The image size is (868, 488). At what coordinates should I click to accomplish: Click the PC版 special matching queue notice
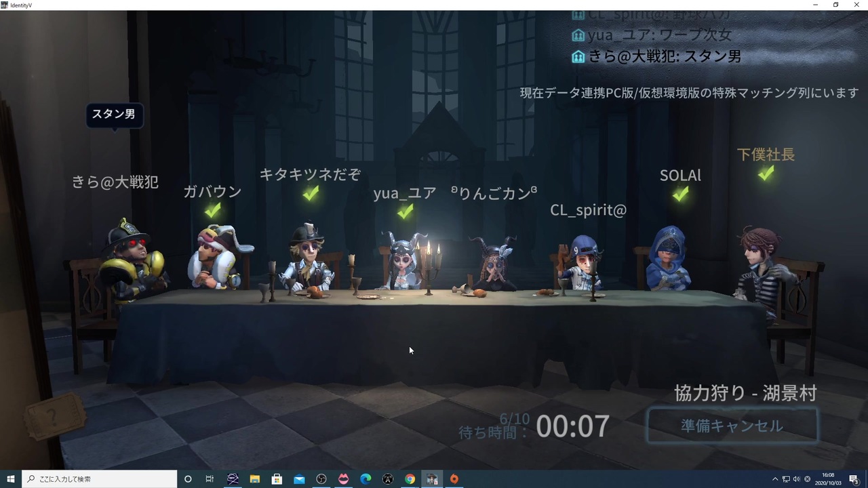click(x=690, y=93)
